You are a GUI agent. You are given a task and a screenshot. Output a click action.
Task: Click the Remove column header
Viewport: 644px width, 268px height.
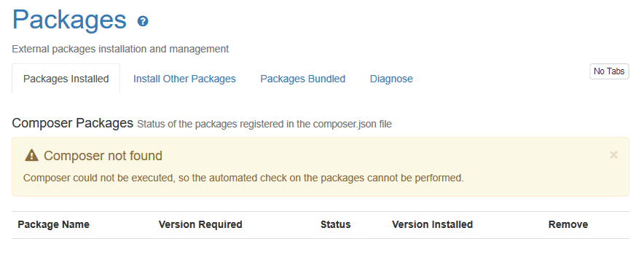[x=568, y=224]
